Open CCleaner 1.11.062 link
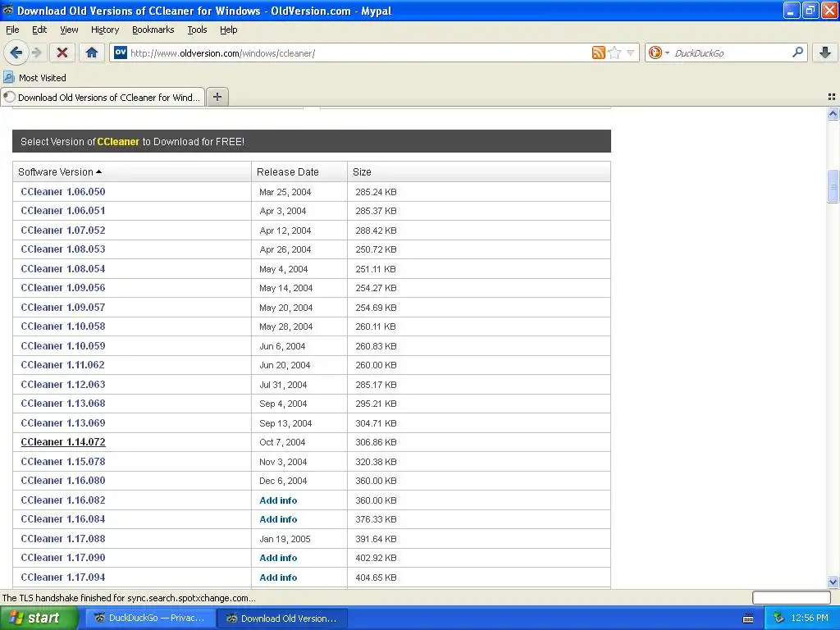840x630 pixels. [62, 365]
